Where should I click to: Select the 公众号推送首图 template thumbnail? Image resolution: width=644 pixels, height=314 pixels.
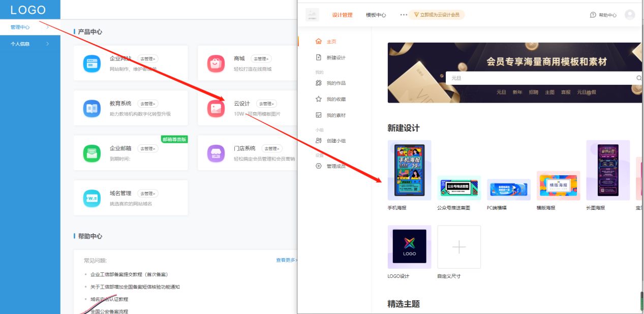coord(459,188)
